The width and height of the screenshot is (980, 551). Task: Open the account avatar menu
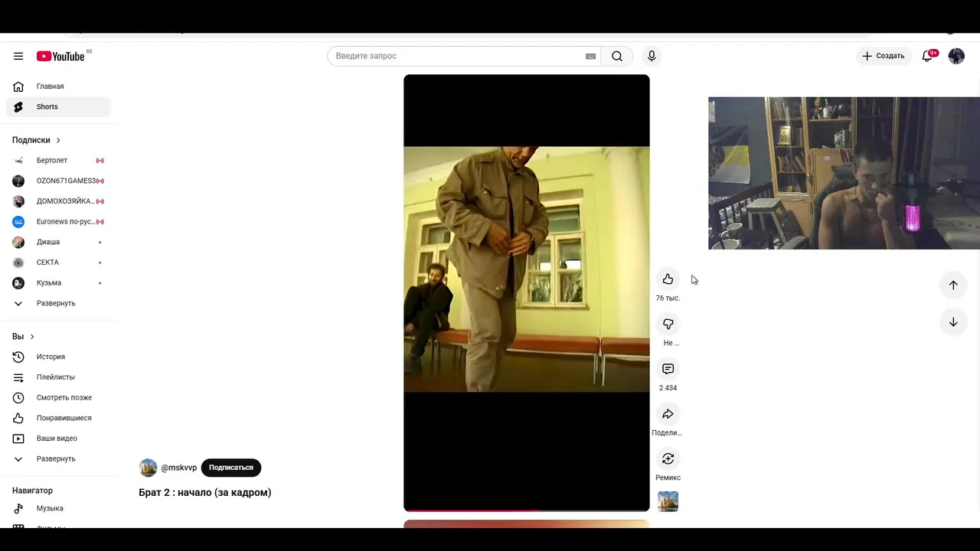[x=956, y=56]
